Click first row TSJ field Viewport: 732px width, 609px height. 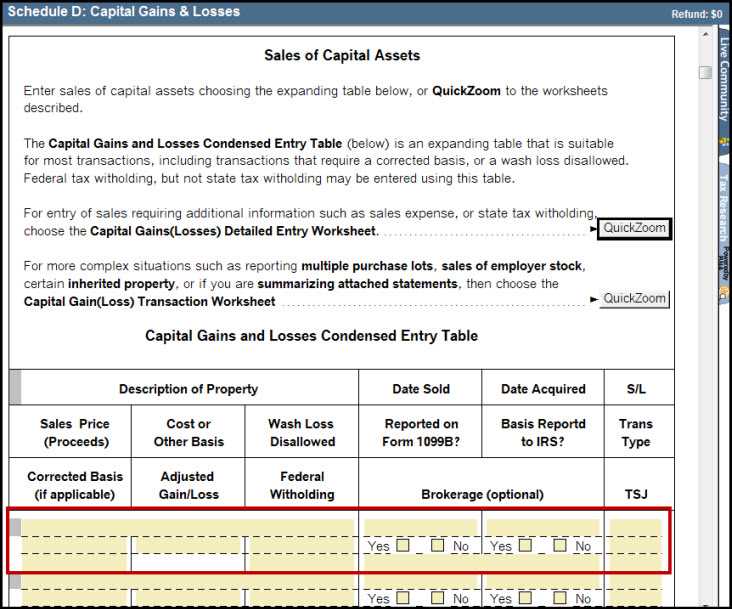(636, 562)
